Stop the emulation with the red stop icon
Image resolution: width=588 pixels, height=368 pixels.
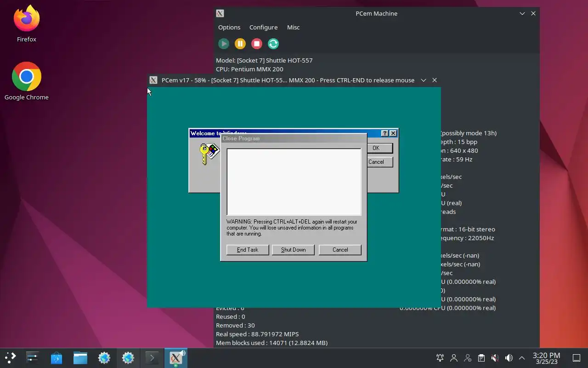click(257, 44)
